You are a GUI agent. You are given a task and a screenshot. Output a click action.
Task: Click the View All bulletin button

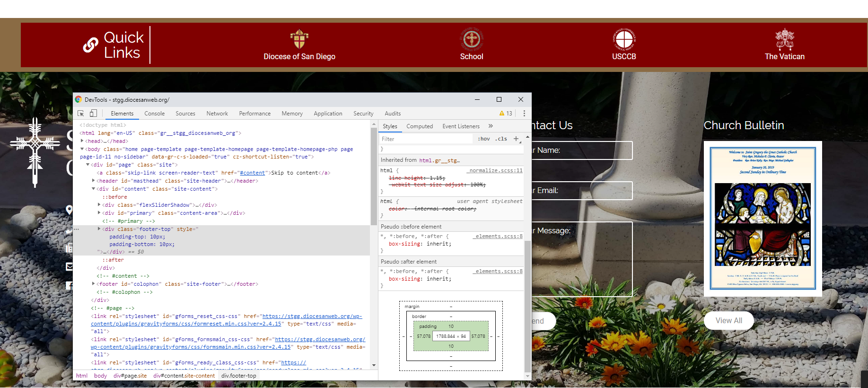(x=728, y=321)
